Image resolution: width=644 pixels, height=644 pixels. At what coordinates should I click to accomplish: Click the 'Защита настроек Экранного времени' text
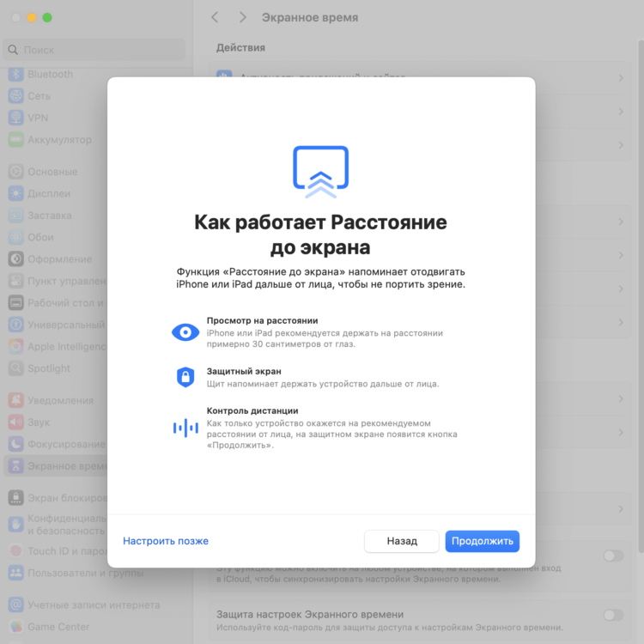(310, 615)
